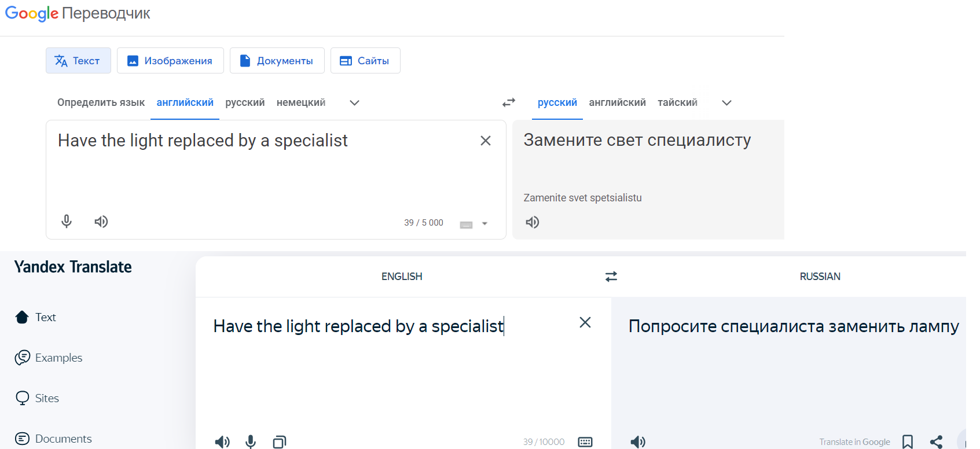Screen dimensions: 980x449
Task: Swap languages in Yandex Translate
Action: click(611, 277)
